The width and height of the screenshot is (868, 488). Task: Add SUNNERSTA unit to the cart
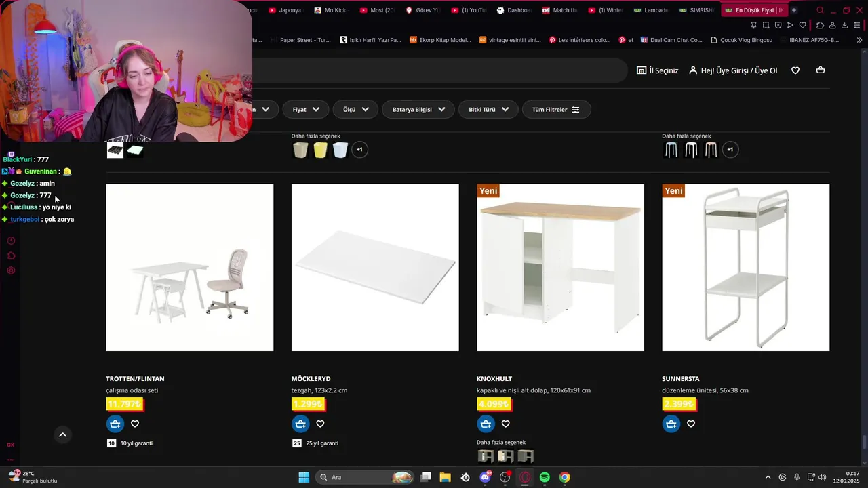click(x=671, y=424)
